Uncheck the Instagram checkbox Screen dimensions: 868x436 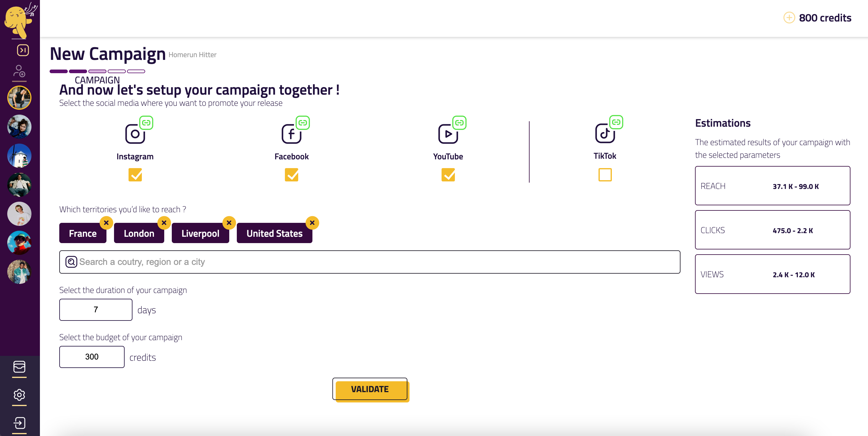pyautogui.click(x=135, y=175)
